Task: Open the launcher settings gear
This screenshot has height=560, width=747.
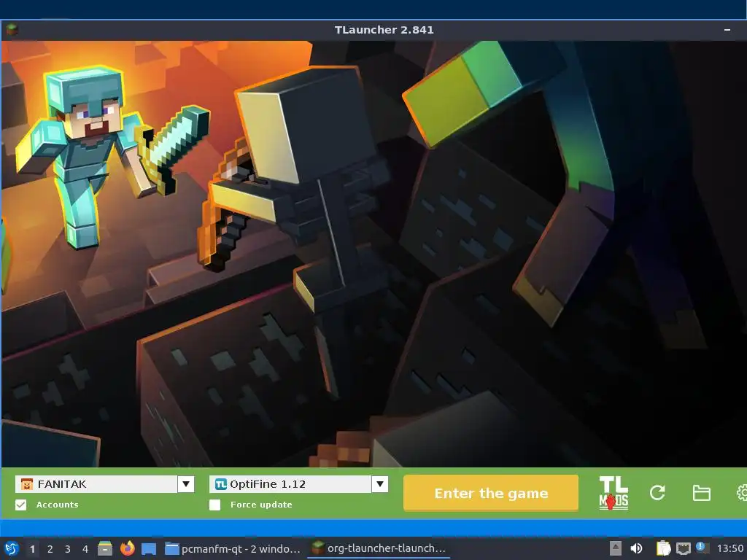Action: 742,493
